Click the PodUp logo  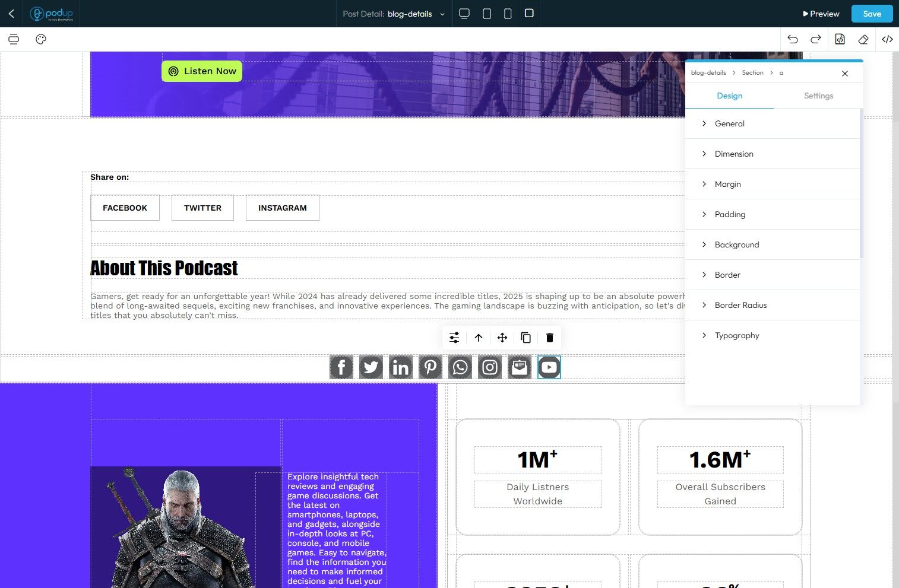[52, 14]
